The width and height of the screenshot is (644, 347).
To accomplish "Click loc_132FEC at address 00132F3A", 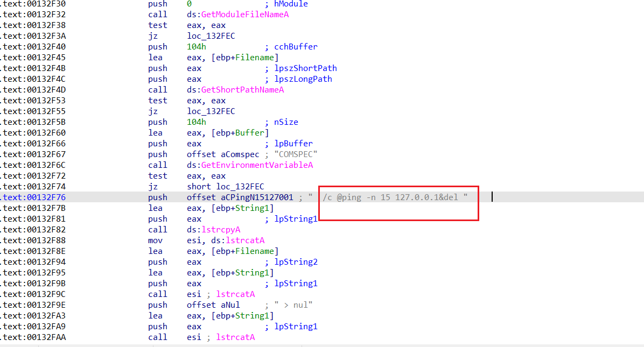I will tap(211, 36).
